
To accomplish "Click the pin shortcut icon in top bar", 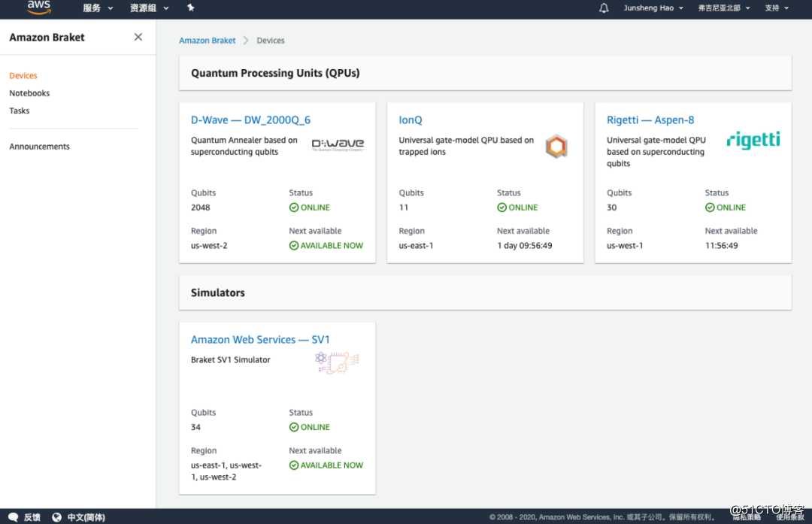I will pos(190,8).
